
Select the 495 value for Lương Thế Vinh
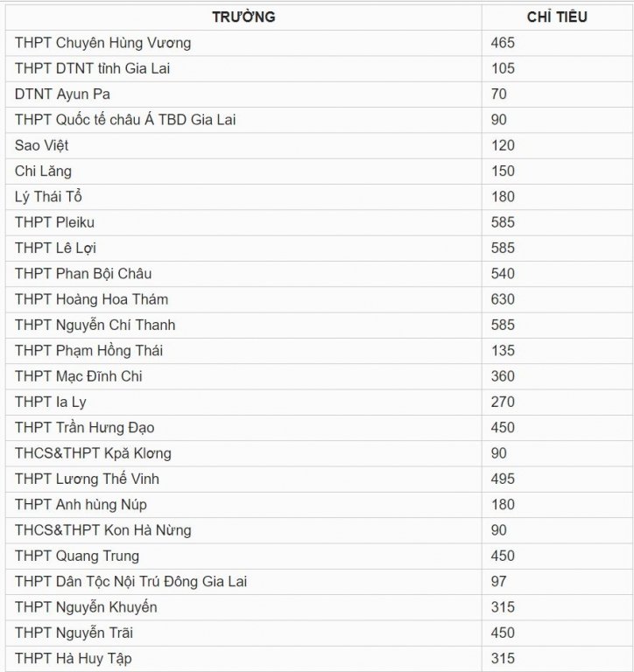pos(503,479)
